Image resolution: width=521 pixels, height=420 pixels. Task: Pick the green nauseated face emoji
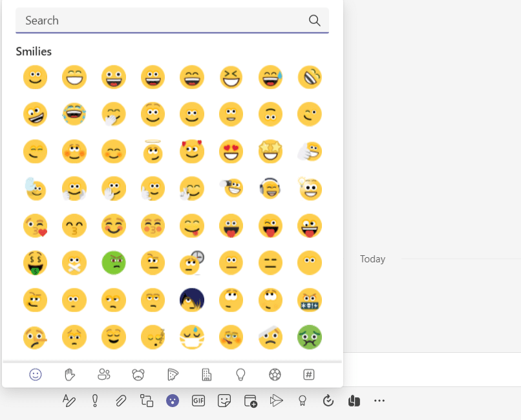coord(113,263)
